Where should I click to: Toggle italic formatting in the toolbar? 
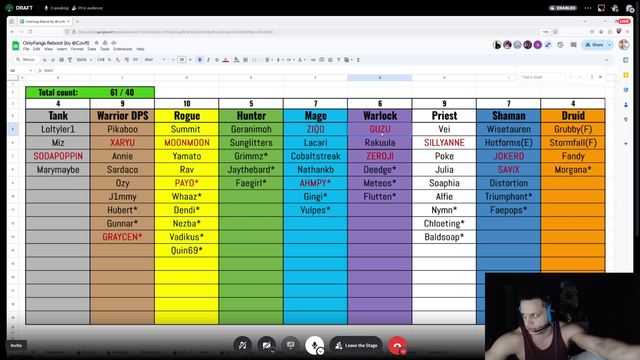(x=208, y=60)
